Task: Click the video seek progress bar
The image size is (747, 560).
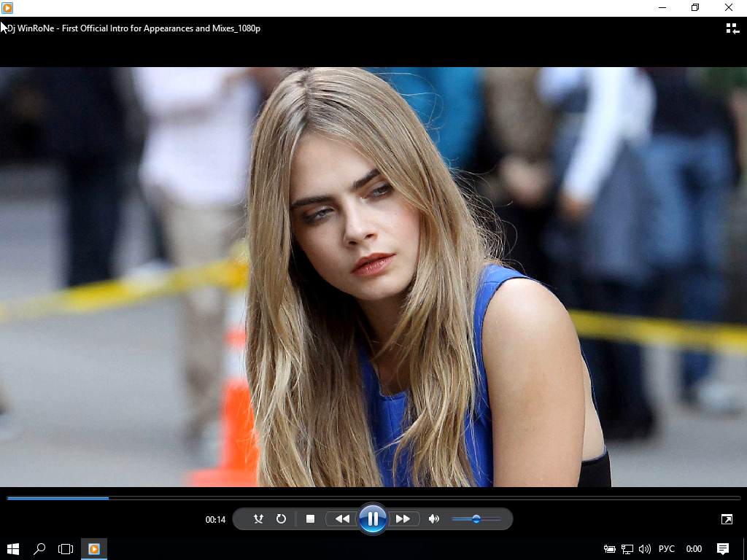Action: pyautogui.click(x=373, y=498)
